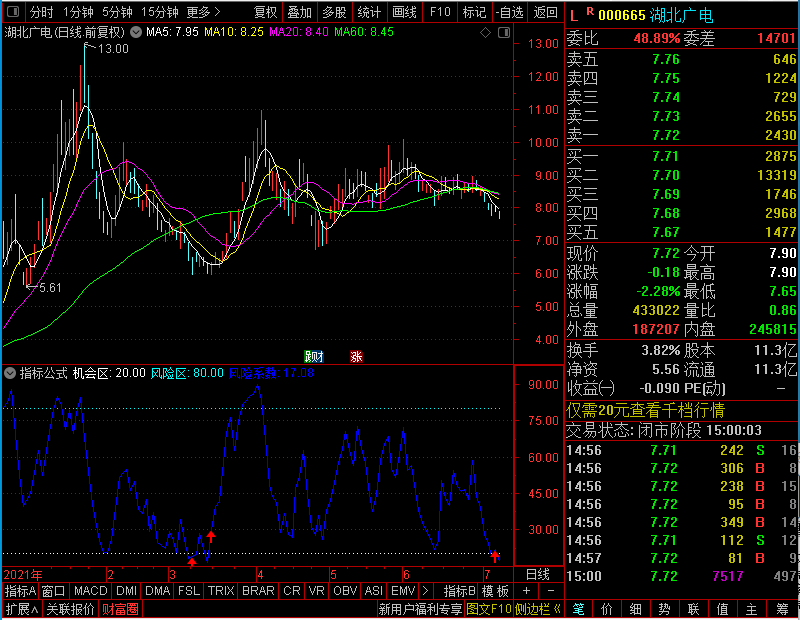Open the 关联报价 related quotes tab
Screen dimensions: 800x620
[70, 609]
